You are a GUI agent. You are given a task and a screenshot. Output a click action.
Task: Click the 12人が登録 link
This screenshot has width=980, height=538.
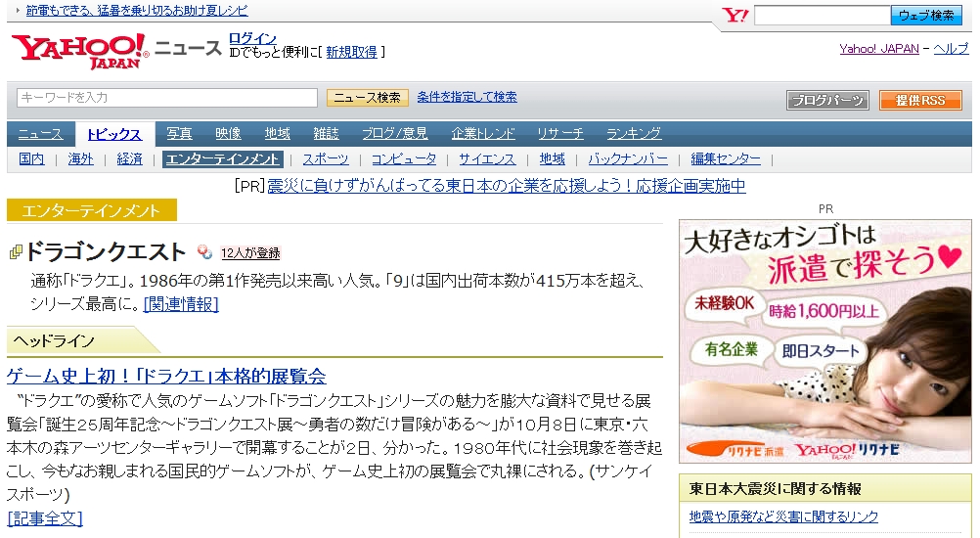coord(250,253)
